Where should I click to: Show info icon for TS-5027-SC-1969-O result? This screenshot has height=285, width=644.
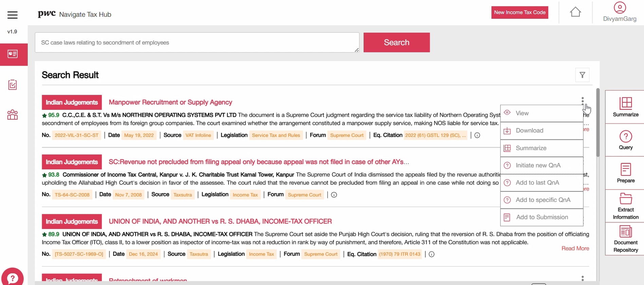coord(431,254)
